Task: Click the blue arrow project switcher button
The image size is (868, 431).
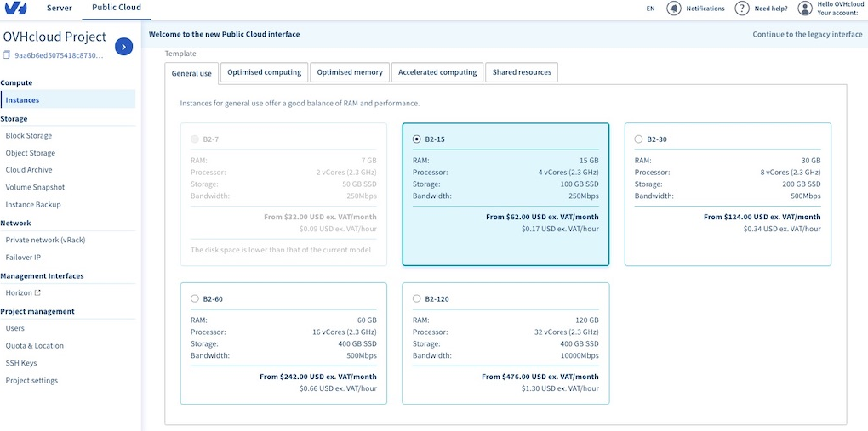Action: pyautogui.click(x=124, y=47)
